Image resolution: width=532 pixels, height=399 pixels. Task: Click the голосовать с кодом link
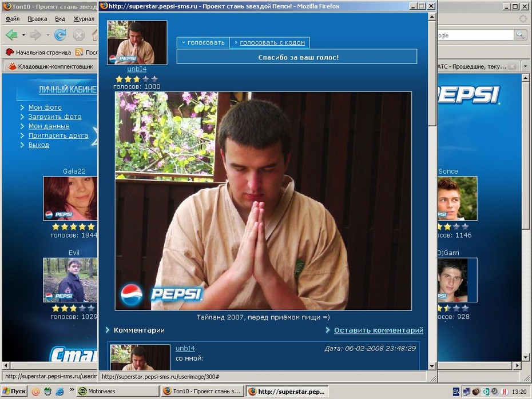(272, 43)
